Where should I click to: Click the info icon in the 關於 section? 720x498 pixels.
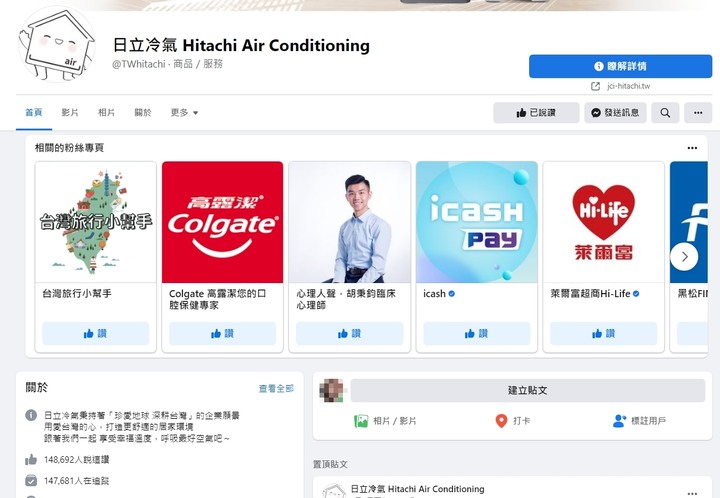click(x=31, y=415)
